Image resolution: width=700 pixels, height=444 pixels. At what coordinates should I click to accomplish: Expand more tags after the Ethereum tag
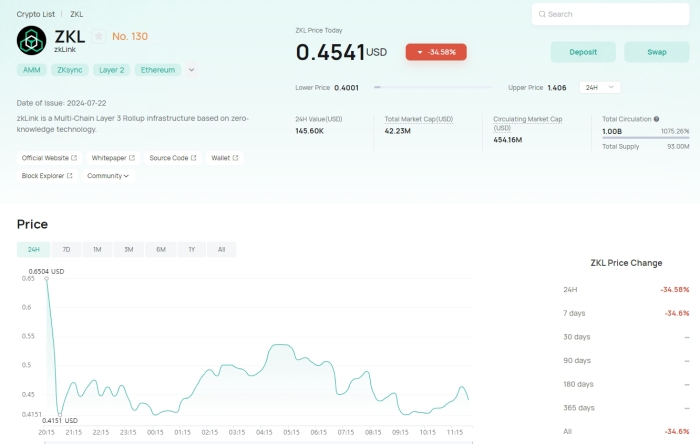tap(191, 70)
